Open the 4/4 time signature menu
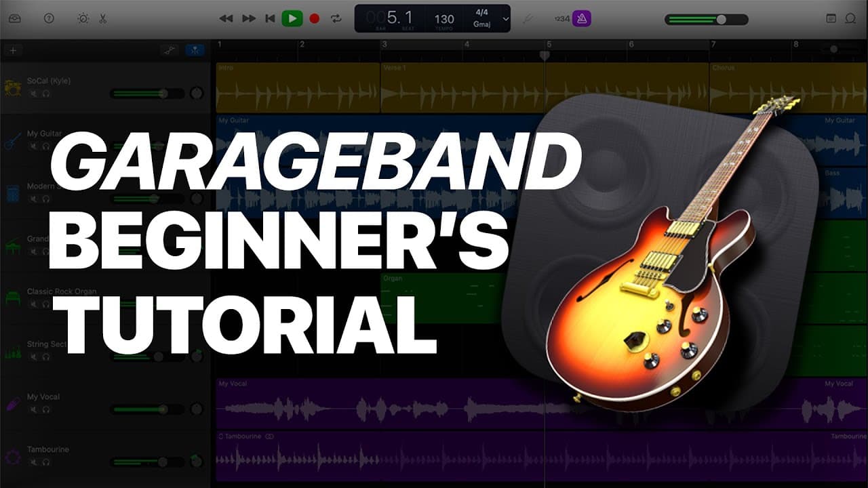The image size is (868, 488). click(481, 12)
